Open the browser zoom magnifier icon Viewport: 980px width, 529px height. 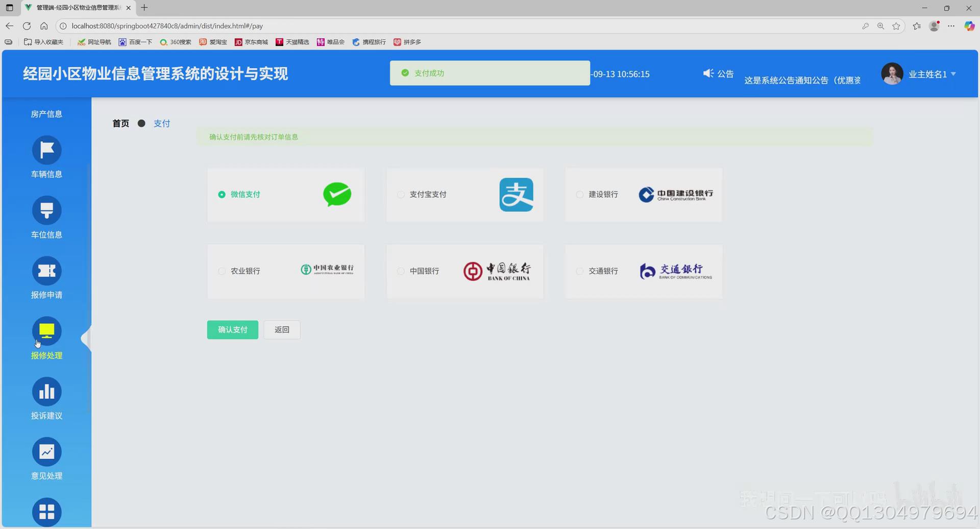coord(880,26)
